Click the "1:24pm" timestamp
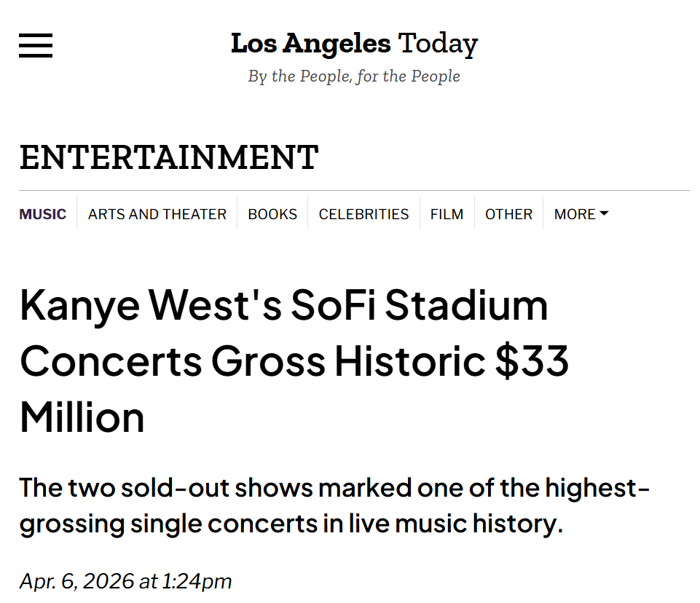The height and width of the screenshot is (603, 700). click(x=196, y=581)
